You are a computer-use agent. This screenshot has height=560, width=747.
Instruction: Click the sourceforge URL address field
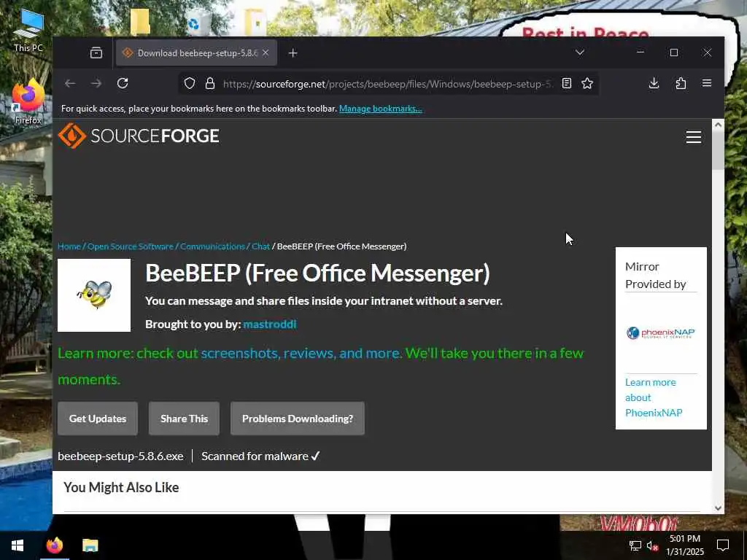click(x=388, y=84)
